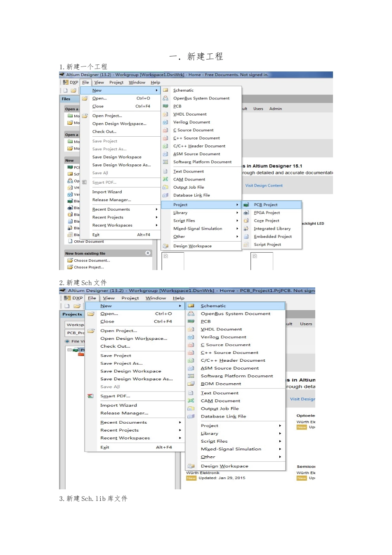The height and width of the screenshot is (555, 392).
Task: Open the Admin tab in step 1 screenshot
Action: [x=276, y=109]
